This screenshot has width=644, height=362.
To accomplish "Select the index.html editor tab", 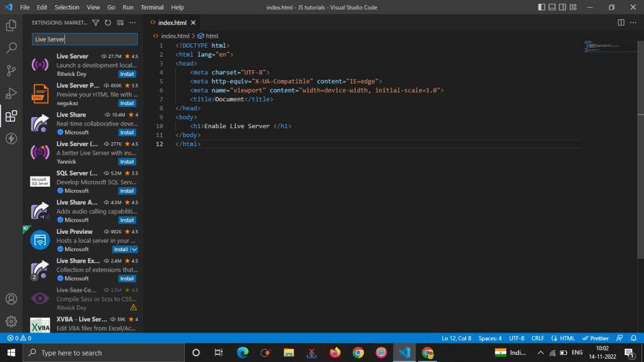I will pyautogui.click(x=172, y=23).
